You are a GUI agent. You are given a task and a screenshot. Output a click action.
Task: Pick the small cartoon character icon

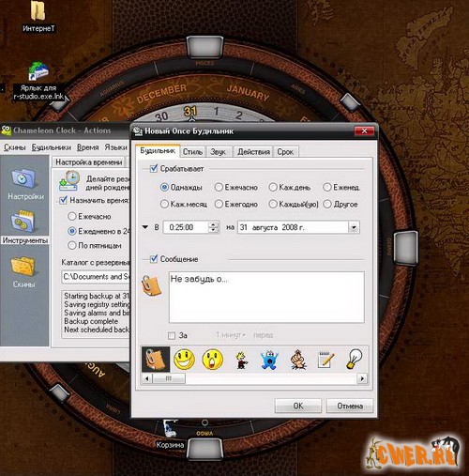[x=241, y=360]
